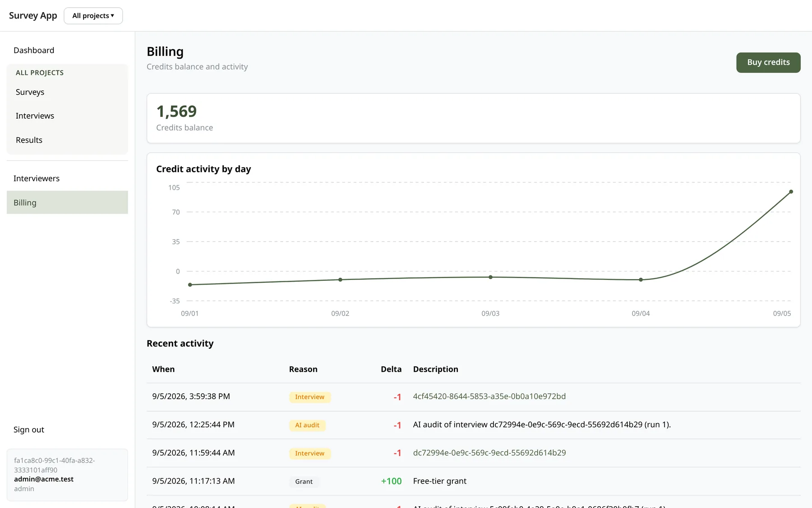Image resolution: width=812 pixels, height=508 pixels.
Task: Click the AI audit badge in 12:25:44 PM row
Action: [x=307, y=425]
